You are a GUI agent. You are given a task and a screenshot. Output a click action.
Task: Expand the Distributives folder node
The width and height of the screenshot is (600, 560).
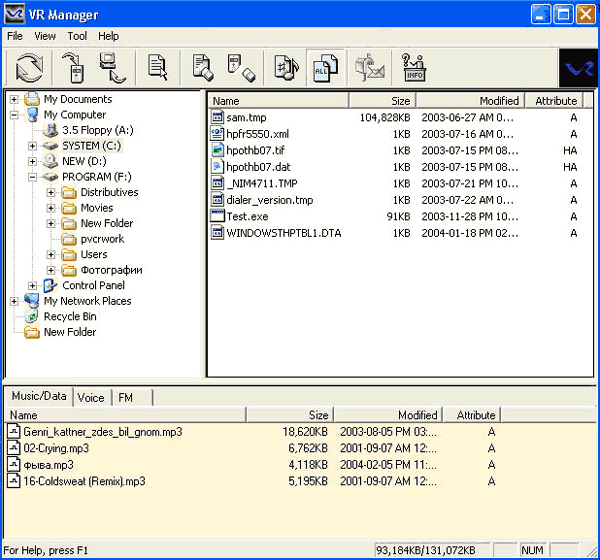click(x=51, y=193)
